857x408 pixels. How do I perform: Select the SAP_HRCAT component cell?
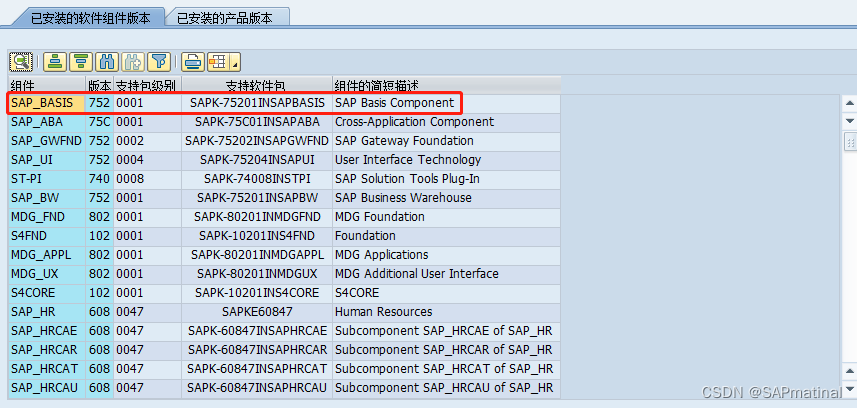pyautogui.click(x=47, y=369)
